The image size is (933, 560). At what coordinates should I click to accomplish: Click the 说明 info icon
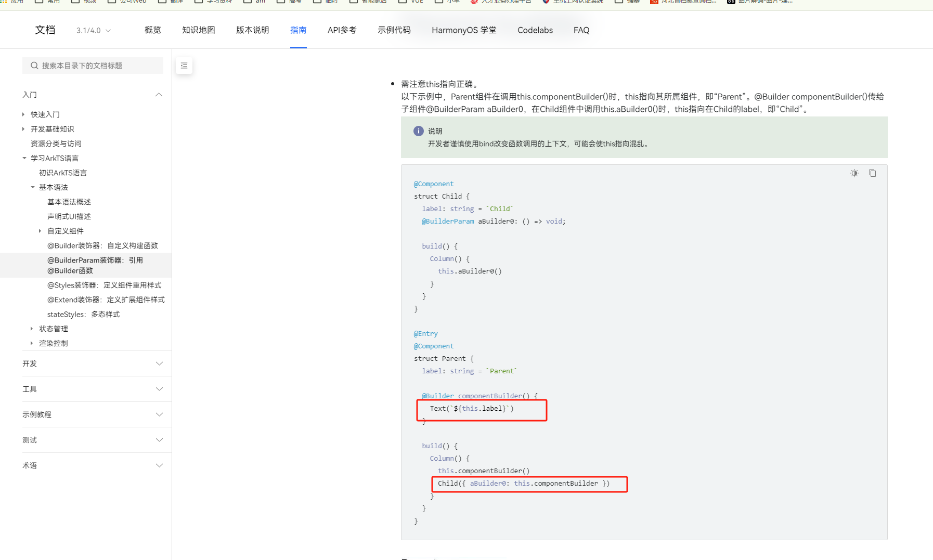[418, 131]
